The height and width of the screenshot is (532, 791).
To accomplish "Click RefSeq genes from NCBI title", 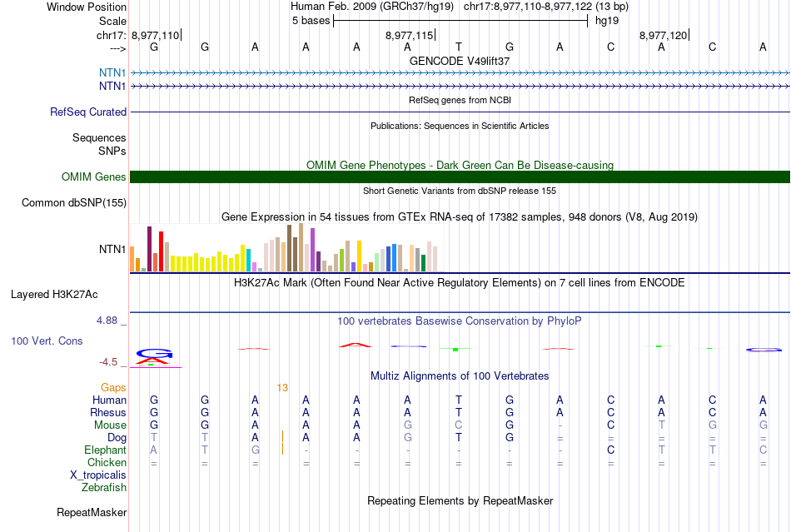I will tap(460, 100).
